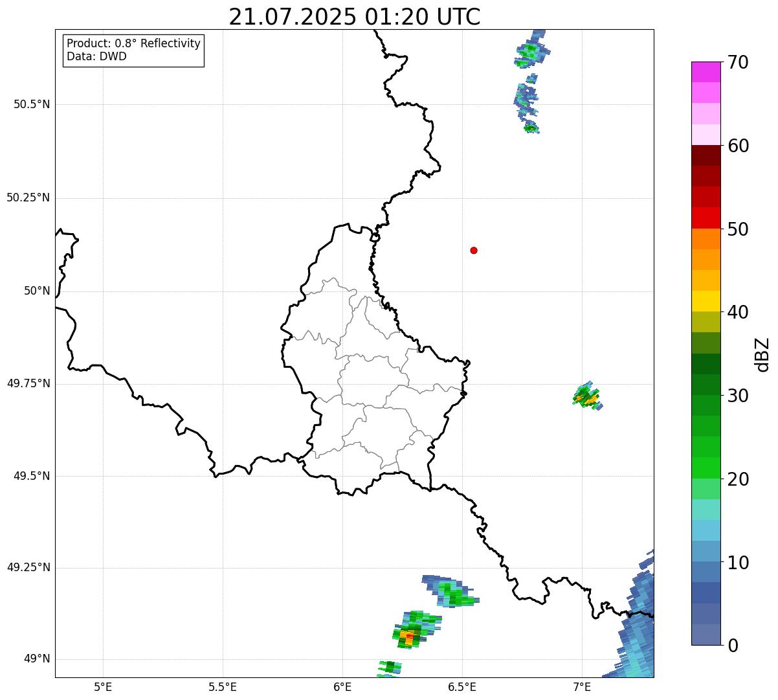Click the magenta top segment of the colorbar

(x=706, y=72)
